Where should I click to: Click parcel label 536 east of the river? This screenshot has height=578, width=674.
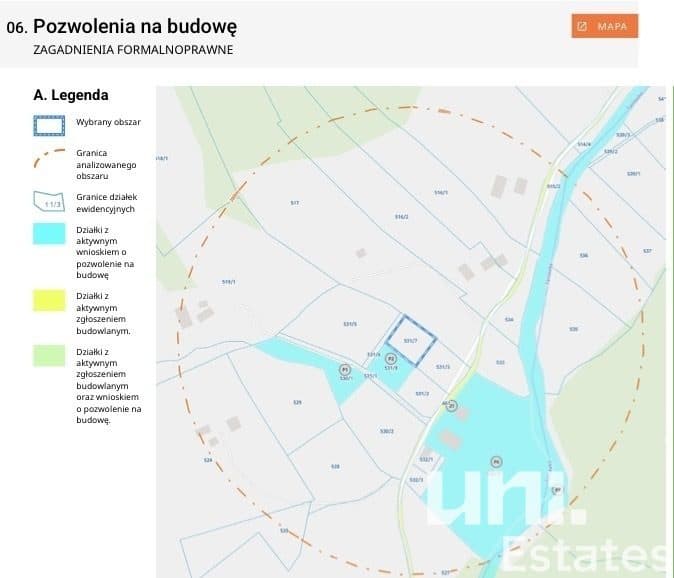pos(584,255)
